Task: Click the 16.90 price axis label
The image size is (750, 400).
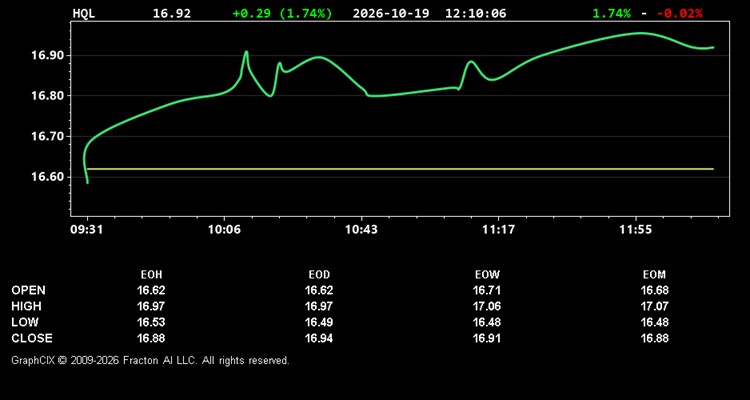Action: coord(48,56)
